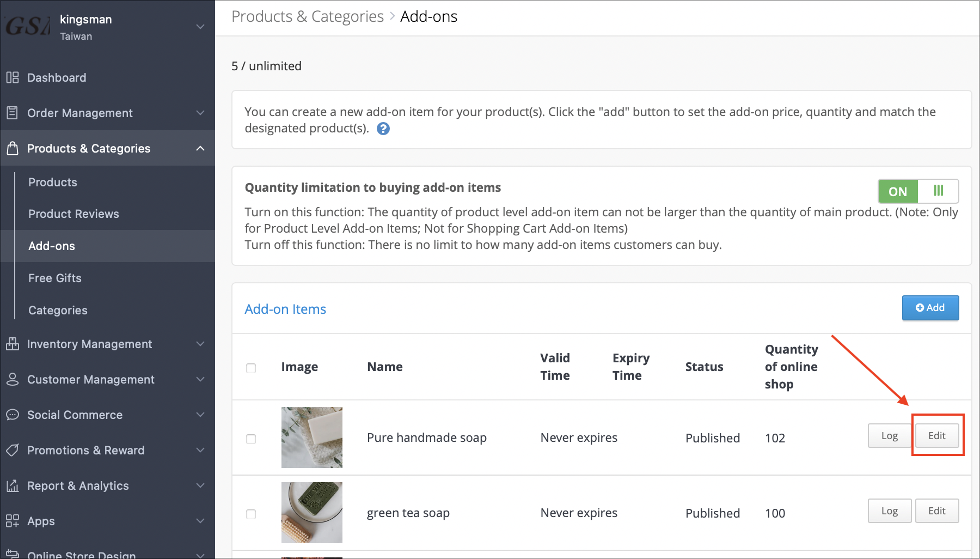Select the Customer Management person icon
980x559 pixels.
[13, 379]
